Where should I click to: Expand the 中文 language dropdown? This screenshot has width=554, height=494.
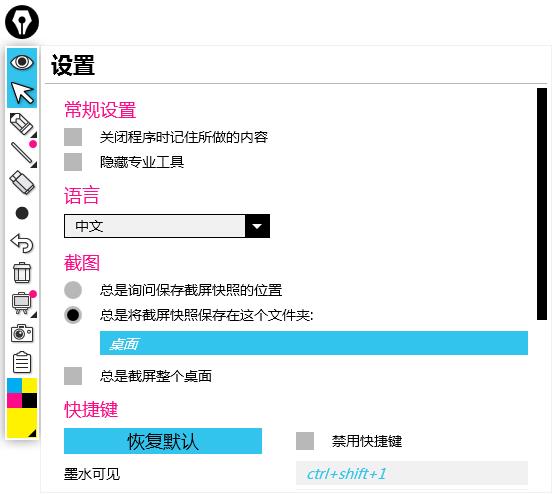167,226
